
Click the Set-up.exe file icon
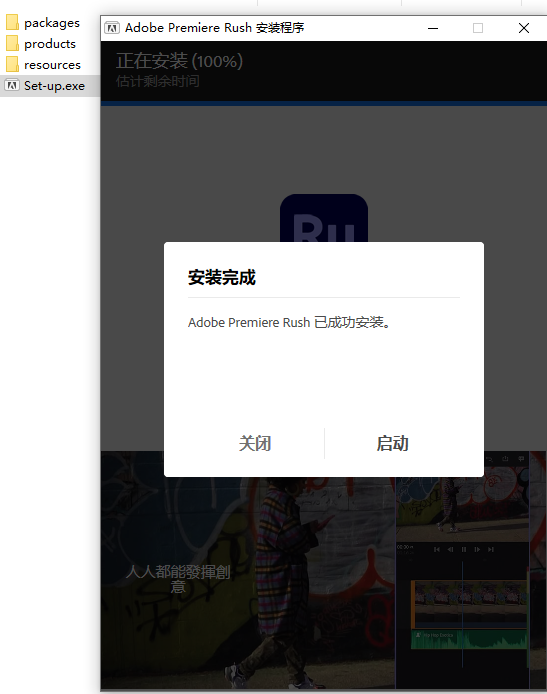[x=12, y=85]
